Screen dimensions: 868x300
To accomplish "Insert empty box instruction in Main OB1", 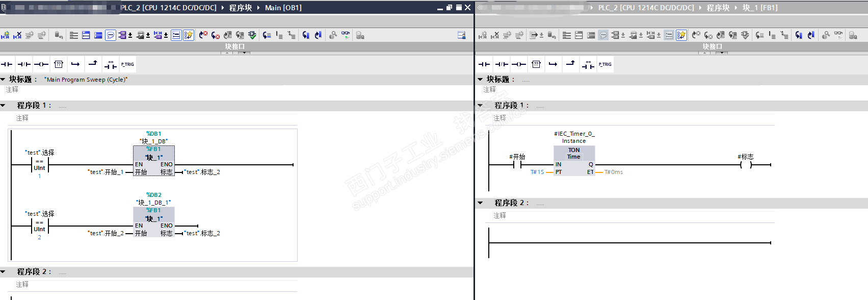I will pyautogui.click(x=59, y=64).
